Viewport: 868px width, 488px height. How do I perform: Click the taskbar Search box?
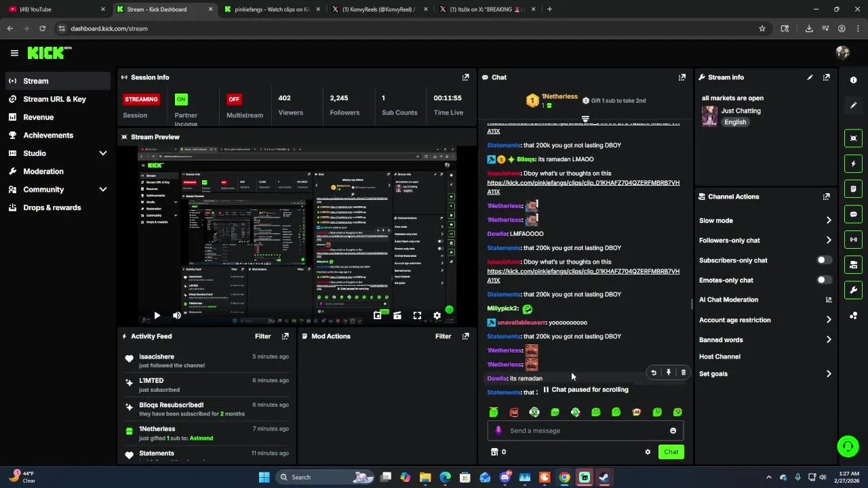click(x=323, y=477)
